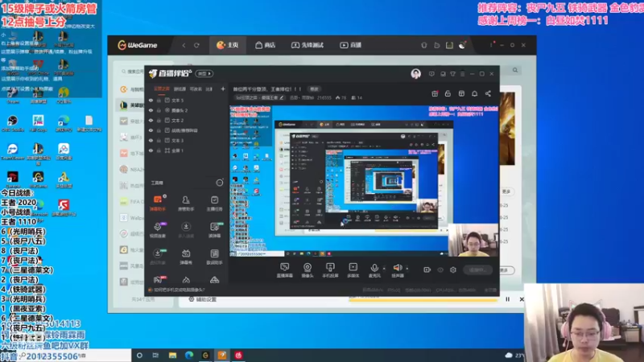
Task: Hide the 战绩/推荐阵容 layer
Action: click(x=151, y=130)
